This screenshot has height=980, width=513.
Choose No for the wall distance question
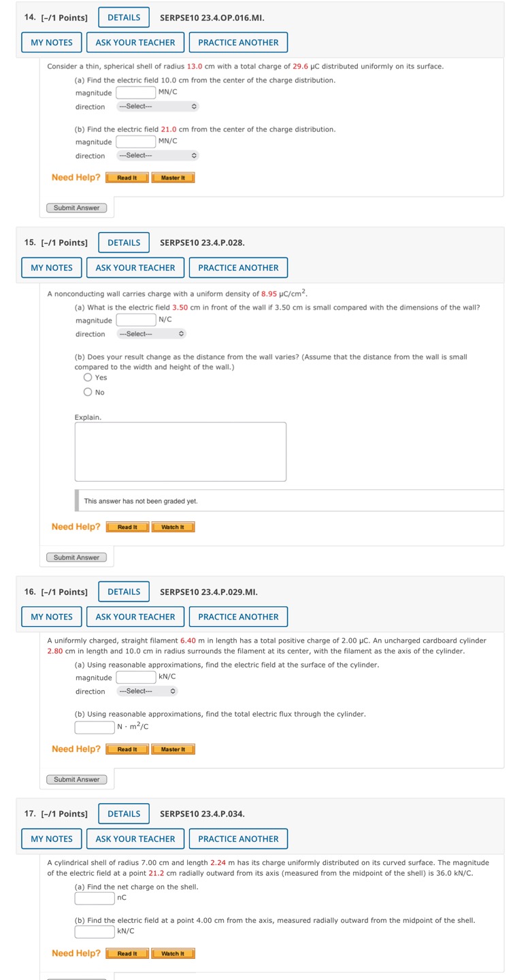click(x=87, y=391)
